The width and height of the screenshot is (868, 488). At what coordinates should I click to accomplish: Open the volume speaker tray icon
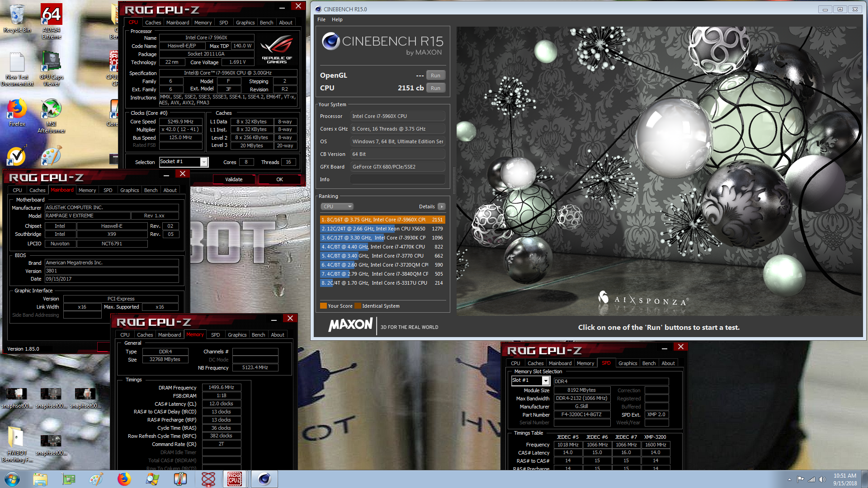[822, 479]
